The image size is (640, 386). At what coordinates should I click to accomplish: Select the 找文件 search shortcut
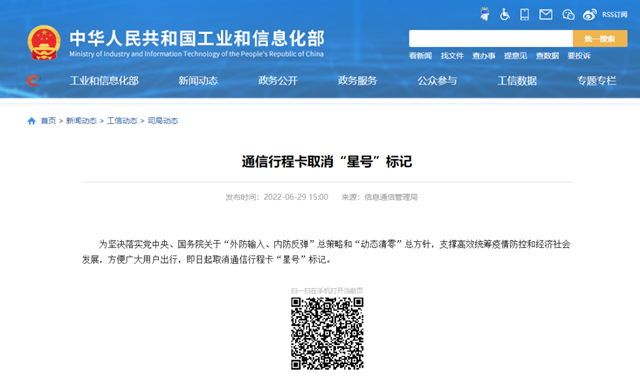[x=452, y=55]
